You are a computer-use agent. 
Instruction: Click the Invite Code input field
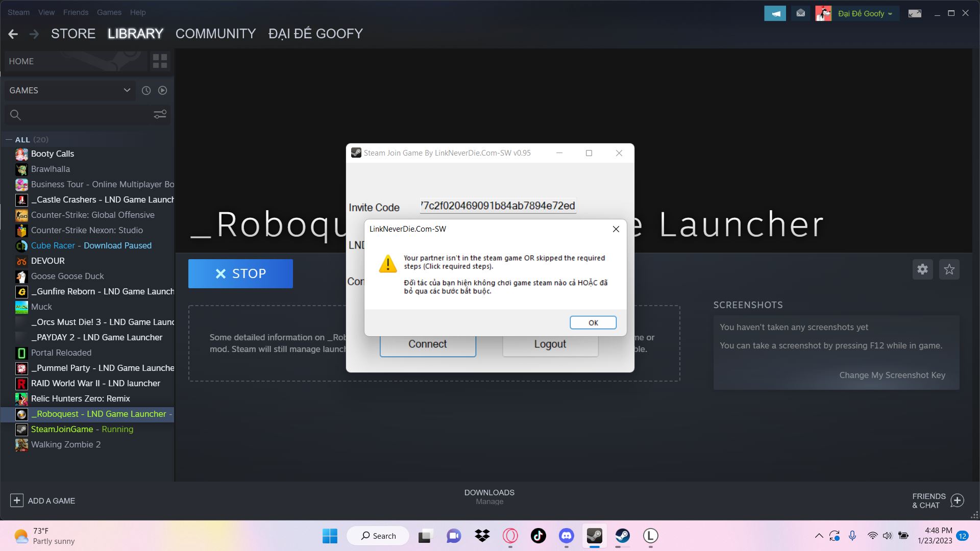[498, 206]
